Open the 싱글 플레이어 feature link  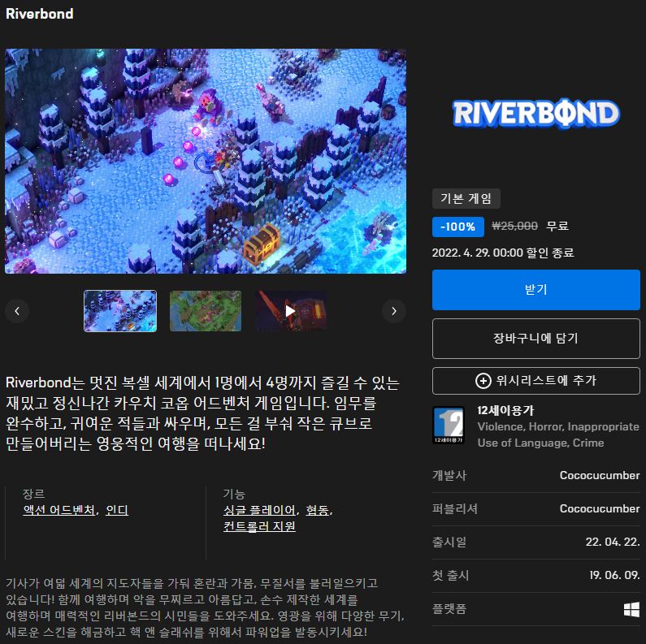pyautogui.click(x=259, y=510)
